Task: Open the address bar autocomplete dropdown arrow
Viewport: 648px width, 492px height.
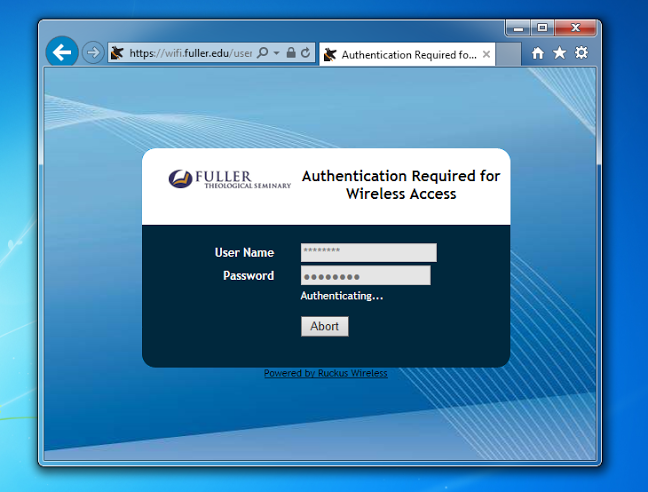Action: [x=276, y=53]
